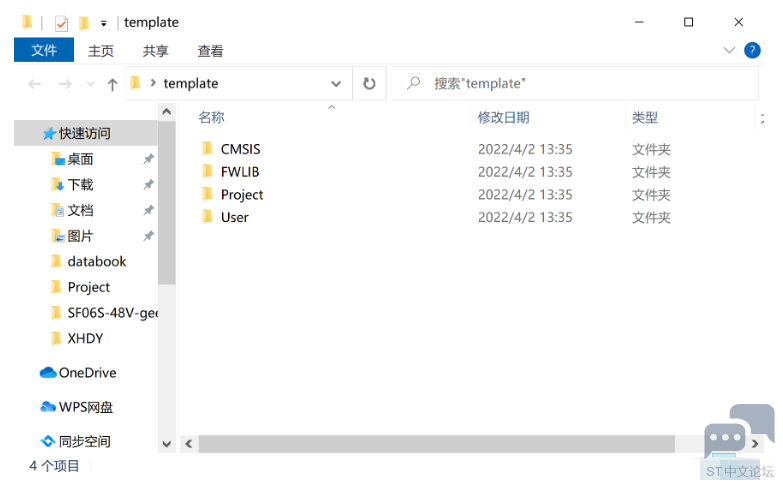783x487 pixels.
Task: Open the 文件 menu tab
Action: (x=44, y=50)
